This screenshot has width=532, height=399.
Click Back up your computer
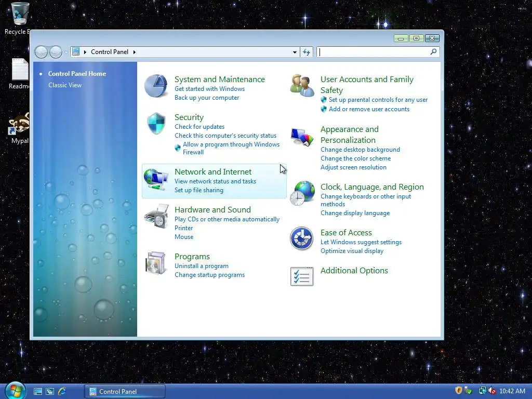(207, 98)
